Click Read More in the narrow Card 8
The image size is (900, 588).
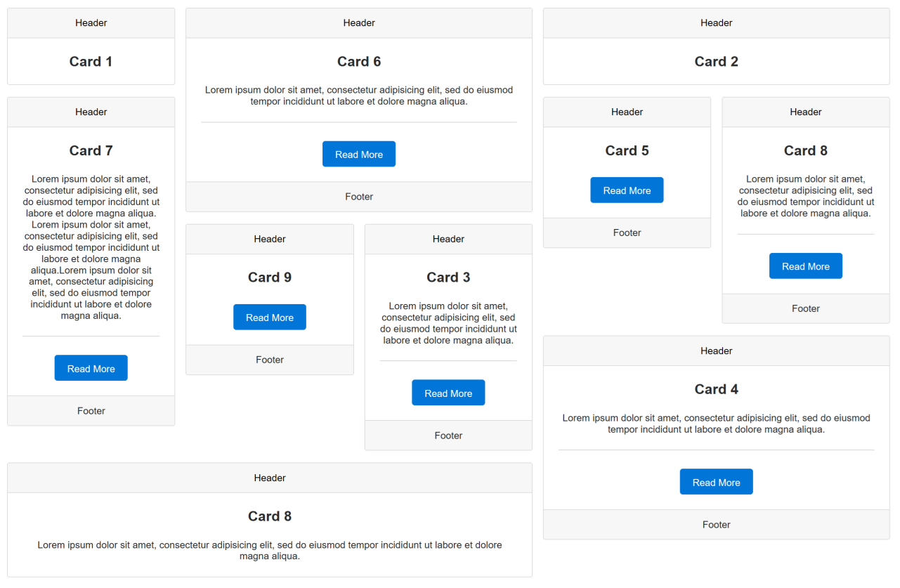tap(806, 266)
